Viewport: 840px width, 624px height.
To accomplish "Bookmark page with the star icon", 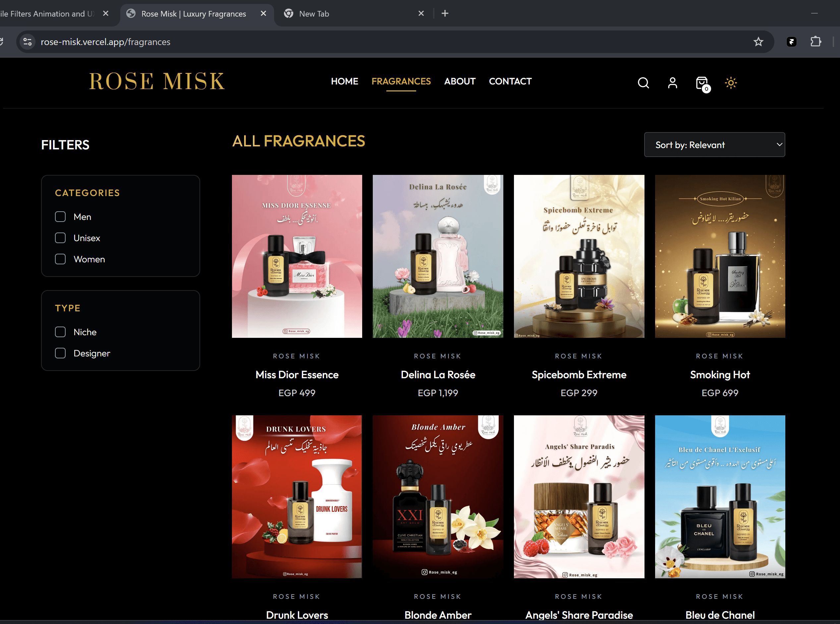I will click(758, 41).
